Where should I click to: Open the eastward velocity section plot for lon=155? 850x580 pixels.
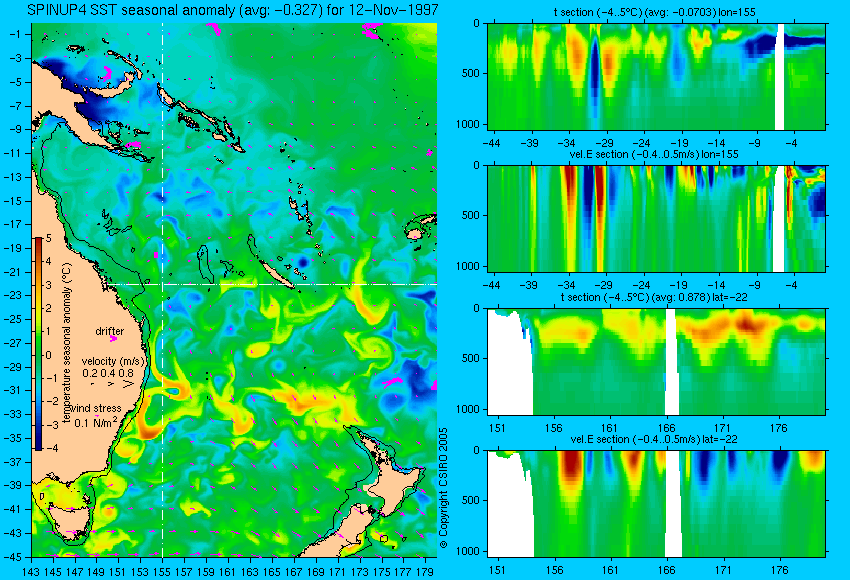point(656,218)
